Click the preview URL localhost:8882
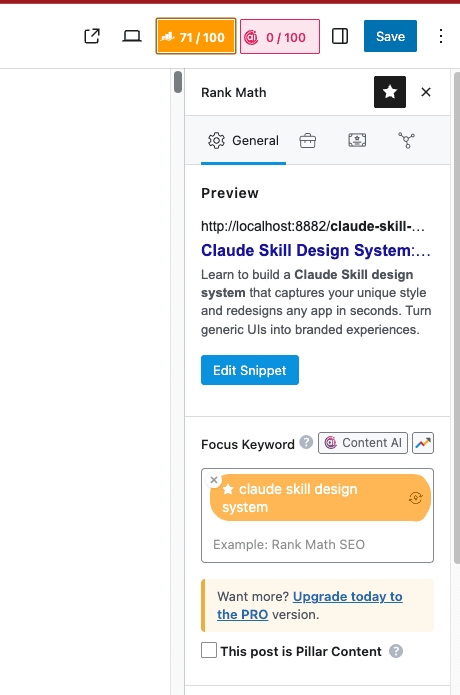This screenshot has height=695, width=460. (313, 226)
